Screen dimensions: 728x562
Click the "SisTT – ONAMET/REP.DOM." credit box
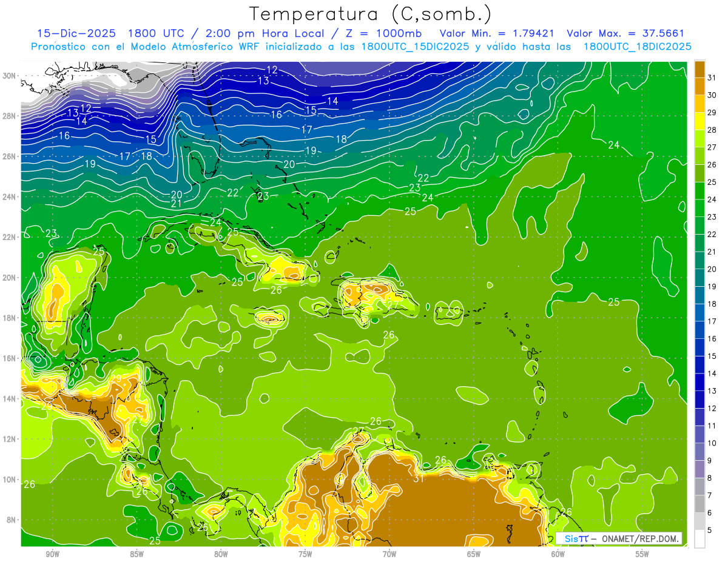click(619, 538)
